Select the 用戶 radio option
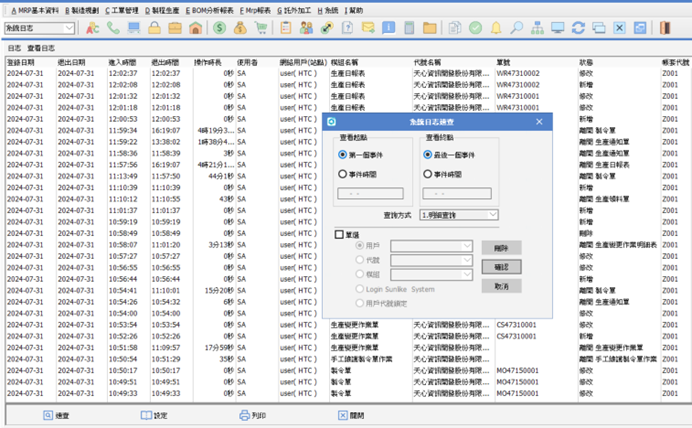The image size is (692, 428). pos(360,246)
